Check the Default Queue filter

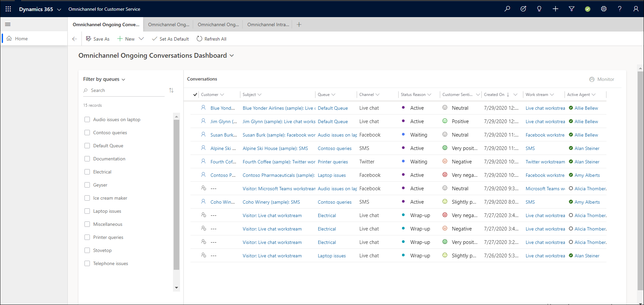pyautogui.click(x=87, y=146)
